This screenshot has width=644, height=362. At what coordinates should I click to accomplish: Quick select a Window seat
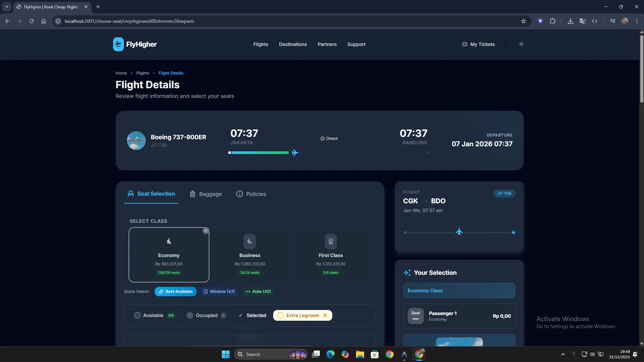coord(219,292)
